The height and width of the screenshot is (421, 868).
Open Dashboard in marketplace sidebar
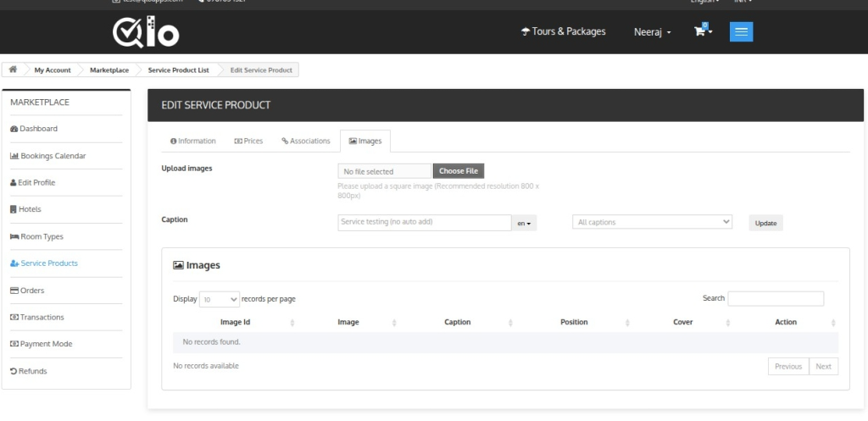[x=34, y=129]
